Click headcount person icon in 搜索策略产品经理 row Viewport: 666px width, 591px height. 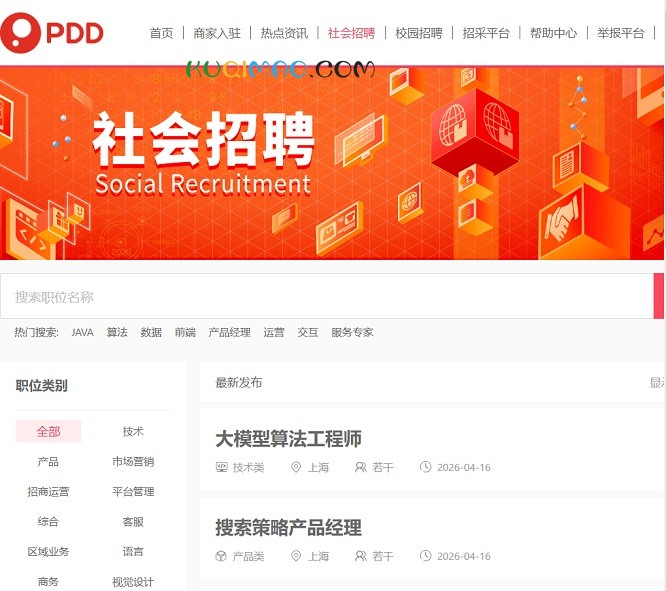click(x=361, y=556)
